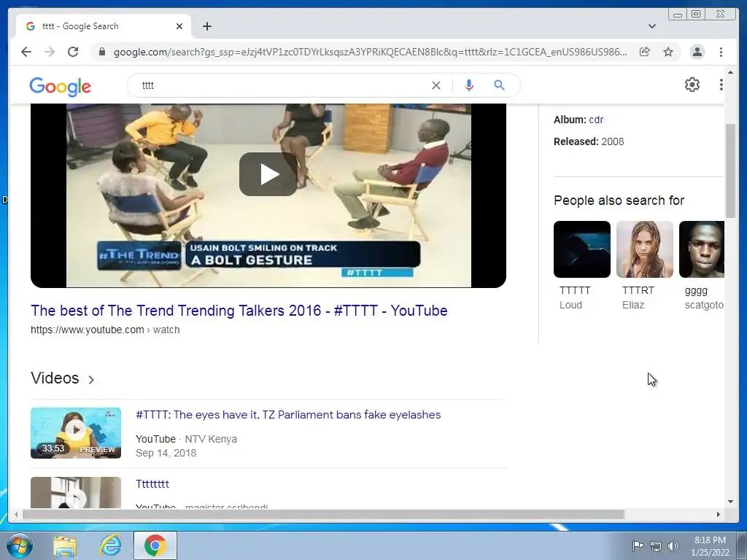Screen dimensions: 747x560
Task: Open Windows Explorer from the taskbar
Action: (x=65, y=545)
